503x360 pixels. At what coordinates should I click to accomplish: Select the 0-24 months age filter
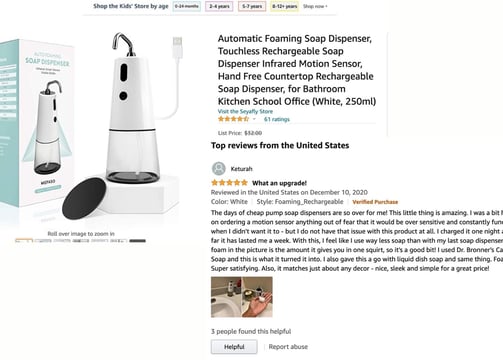click(x=187, y=6)
